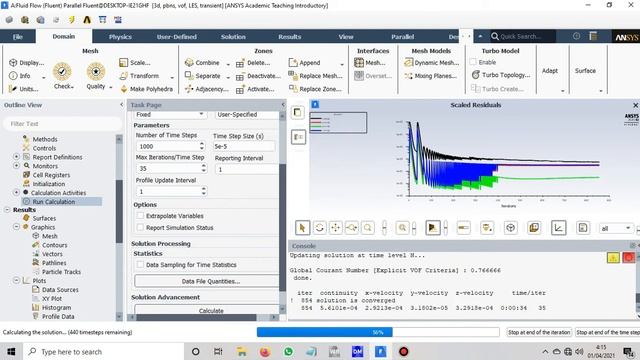Switch to the Results ribbon tab
Viewport: 640px width, 360px height.
(x=289, y=36)
